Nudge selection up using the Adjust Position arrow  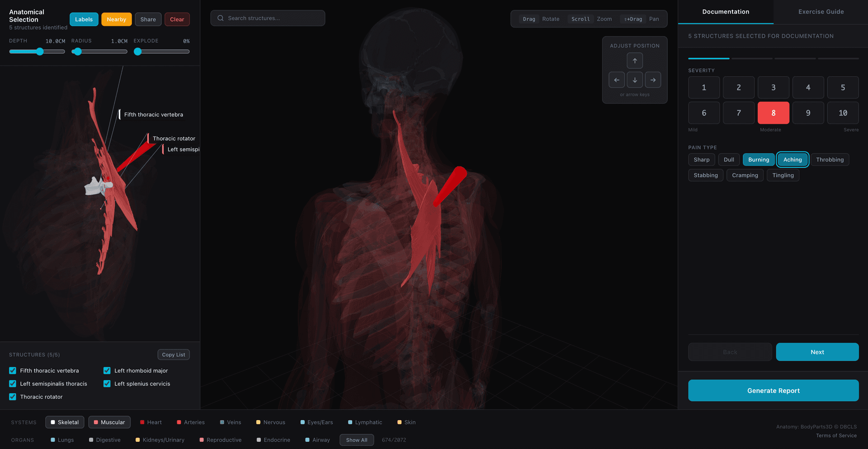(x=635, y=60)
